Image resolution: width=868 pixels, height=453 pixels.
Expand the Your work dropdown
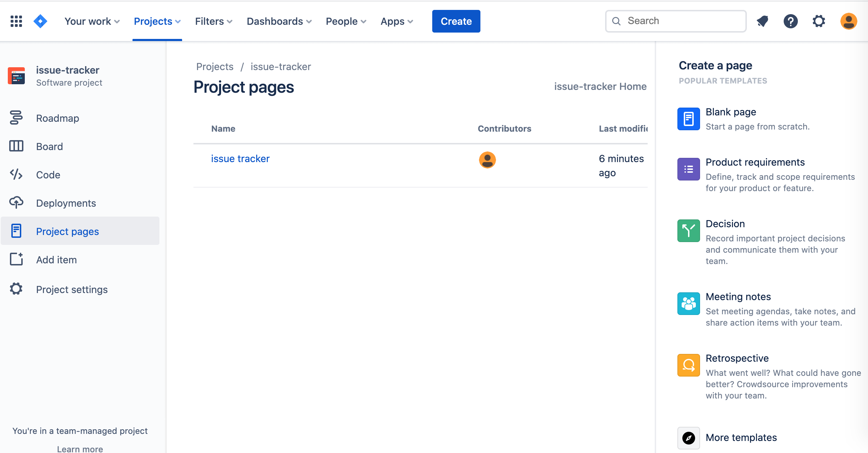[92, 21]
